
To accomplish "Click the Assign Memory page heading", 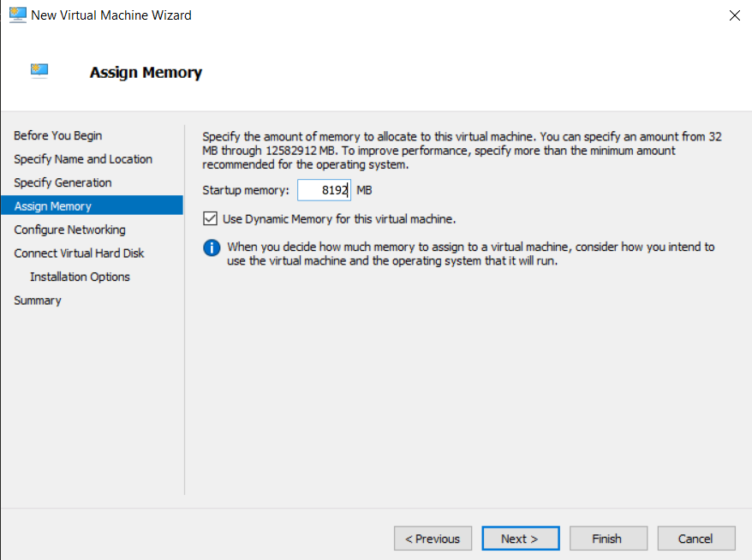I will (146, 73).
